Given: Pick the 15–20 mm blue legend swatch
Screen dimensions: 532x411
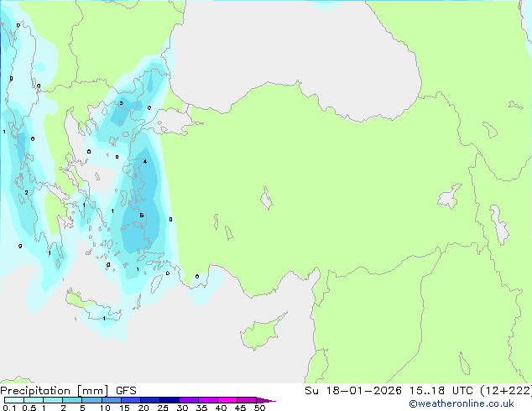Looking at the screenshot, I should [131, 400].
